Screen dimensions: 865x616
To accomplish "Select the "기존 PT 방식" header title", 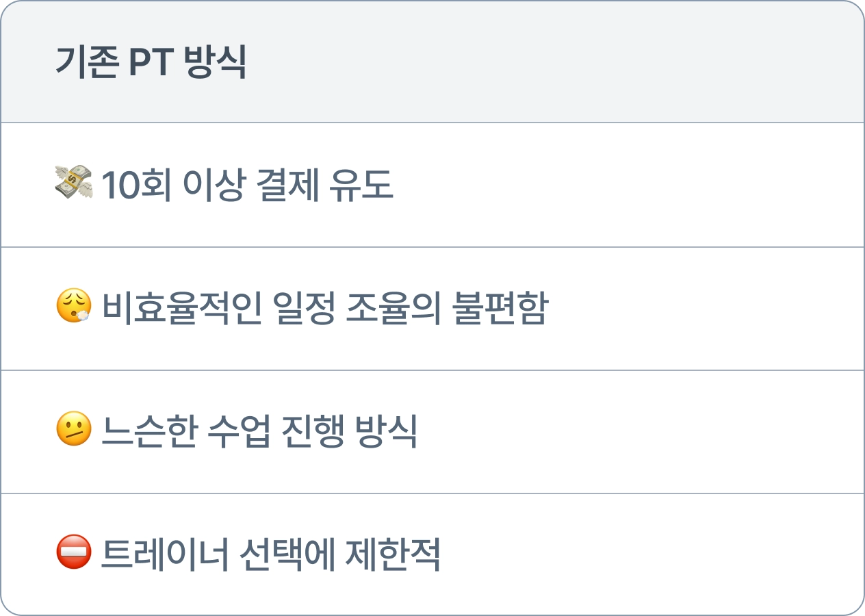I will [x=151, y=62].
